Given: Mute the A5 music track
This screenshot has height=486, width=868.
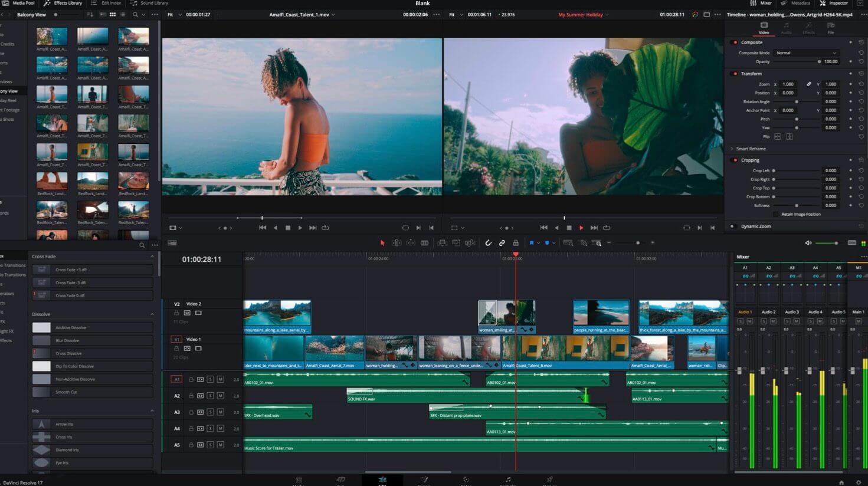Looking at the screenshot, I should click(220, 444).
